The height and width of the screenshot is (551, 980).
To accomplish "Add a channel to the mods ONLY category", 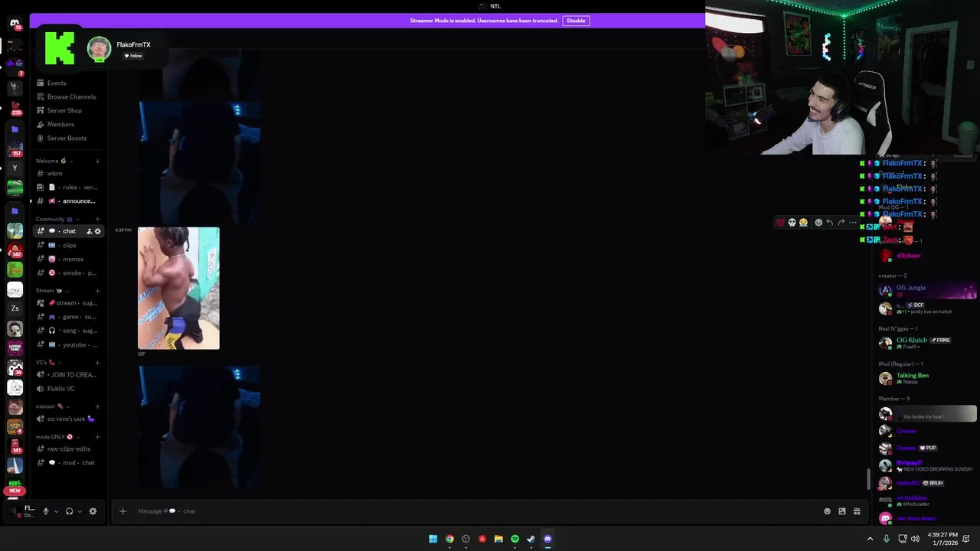I will click(x=97, y=436).
